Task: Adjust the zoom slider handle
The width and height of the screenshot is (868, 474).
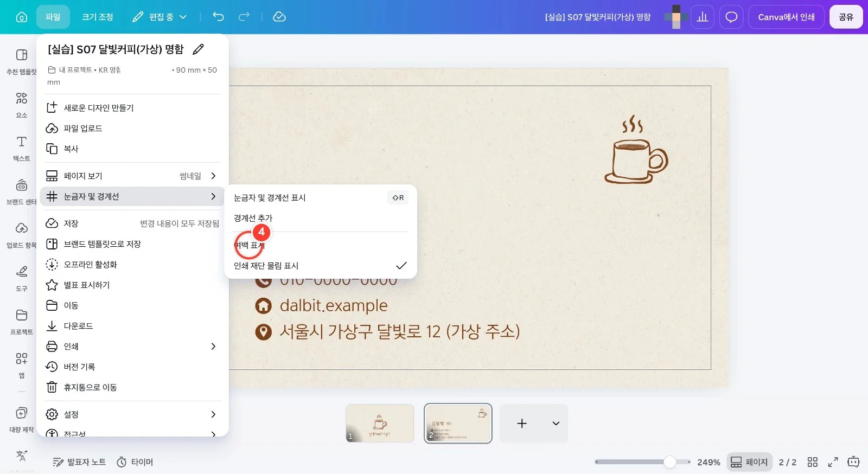Action: [670, 462]
